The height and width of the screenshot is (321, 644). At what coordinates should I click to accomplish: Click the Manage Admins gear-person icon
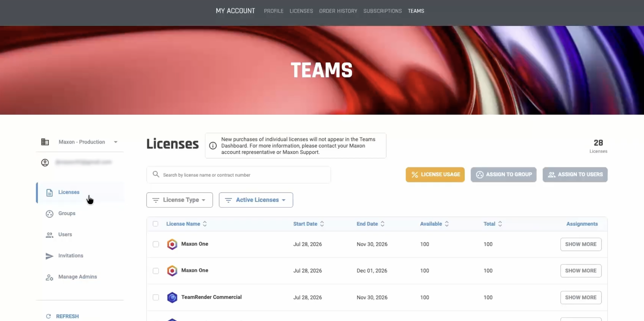49,277
